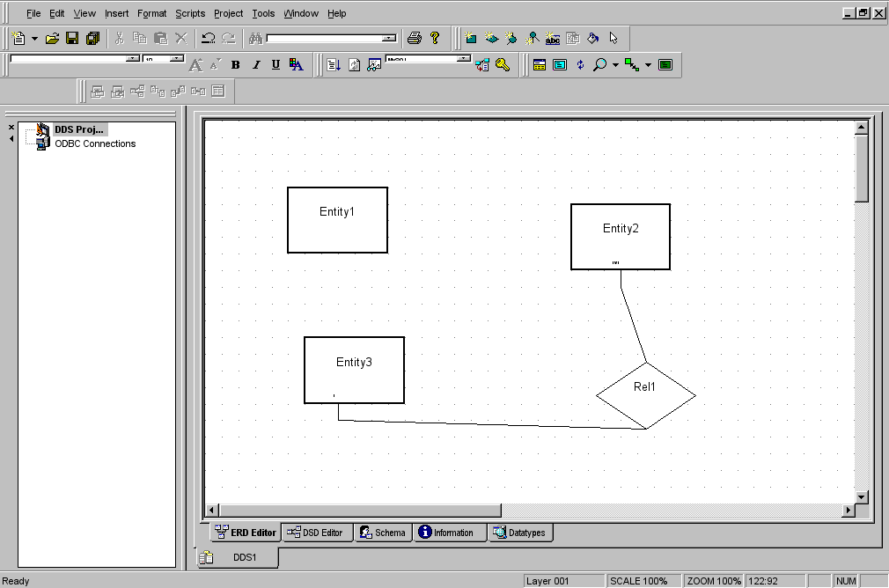Open the font color picker icon
The height and width of the screenshot is (588, 889).
[x=296, y=64]
